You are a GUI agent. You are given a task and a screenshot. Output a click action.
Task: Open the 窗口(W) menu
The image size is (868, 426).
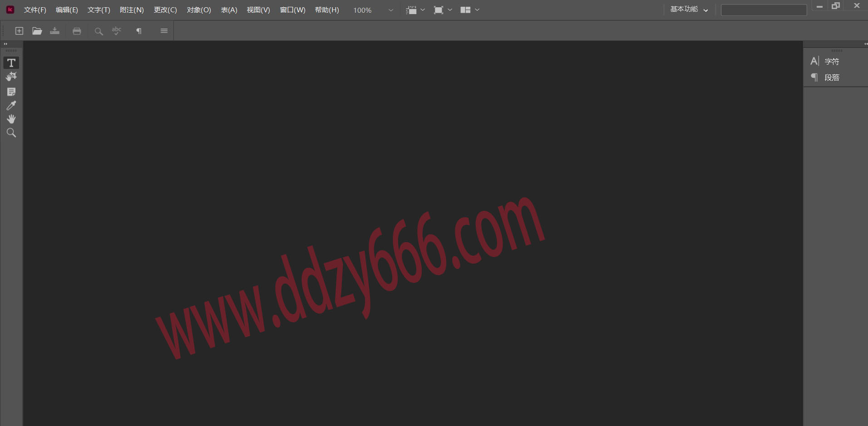pyautogui.click(x=292, y=10)
